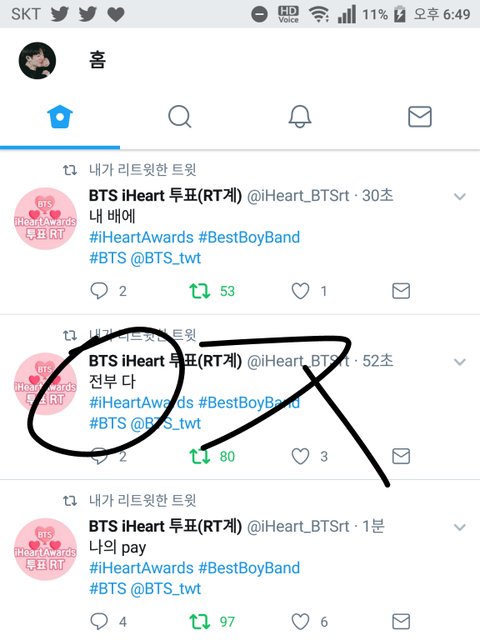The height and width of the screenshot is (640, 480).
Task: Open #iHeartAwards hashtag in first tweet
Action: click(x=141, y=238)
